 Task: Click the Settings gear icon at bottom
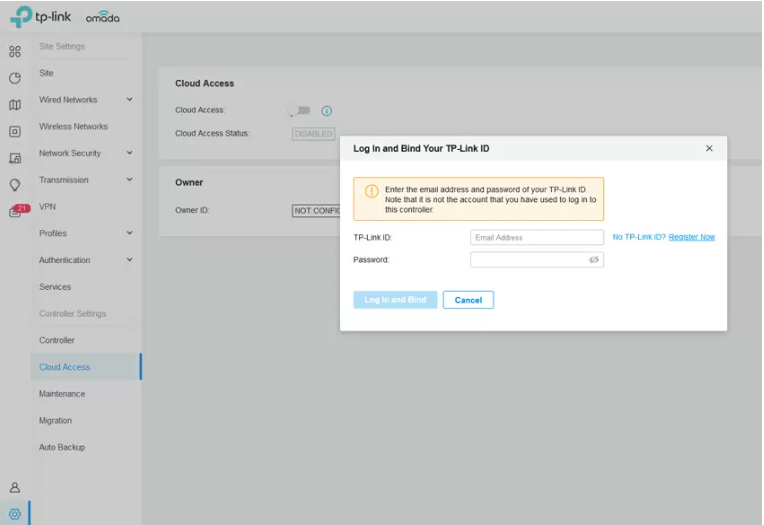[x=14, y=513]
